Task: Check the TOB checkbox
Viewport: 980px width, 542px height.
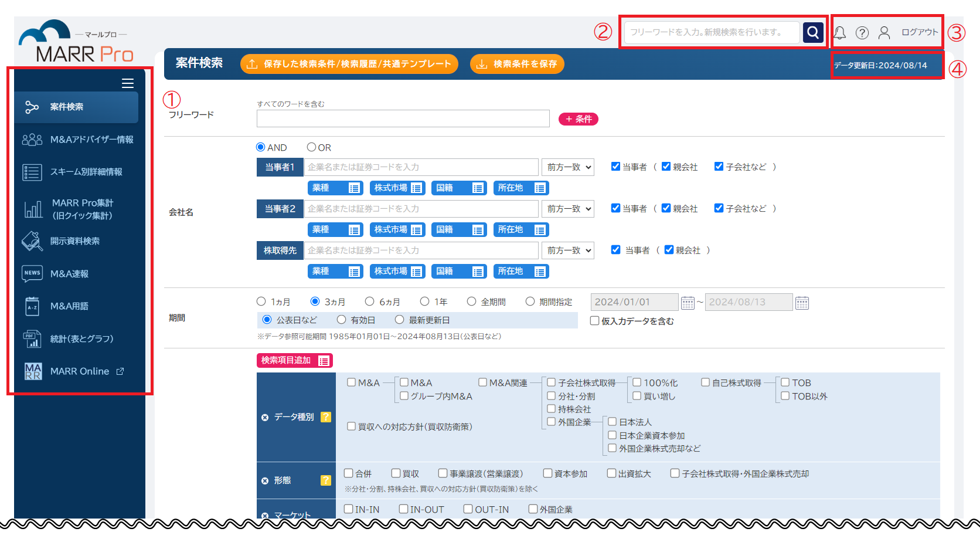Action: (785, 382)
